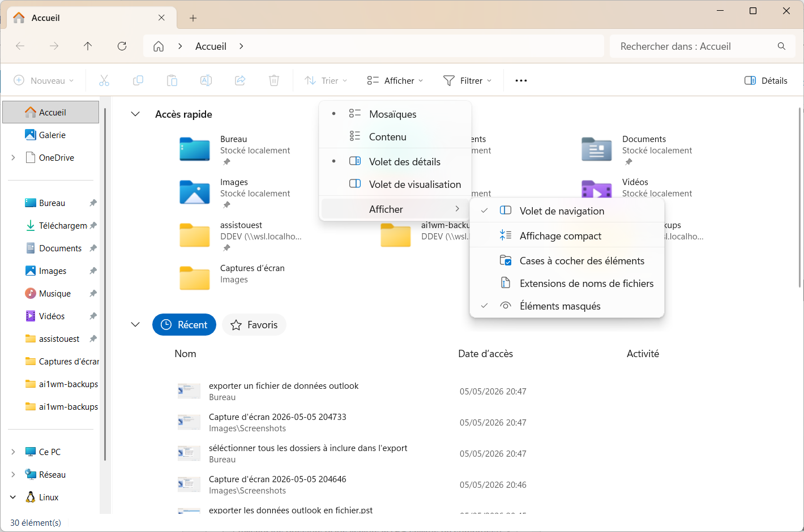Go up one folder level arrow
Image resolution: width=804 pixels, height=532 pixels.
tap(88, 46)
